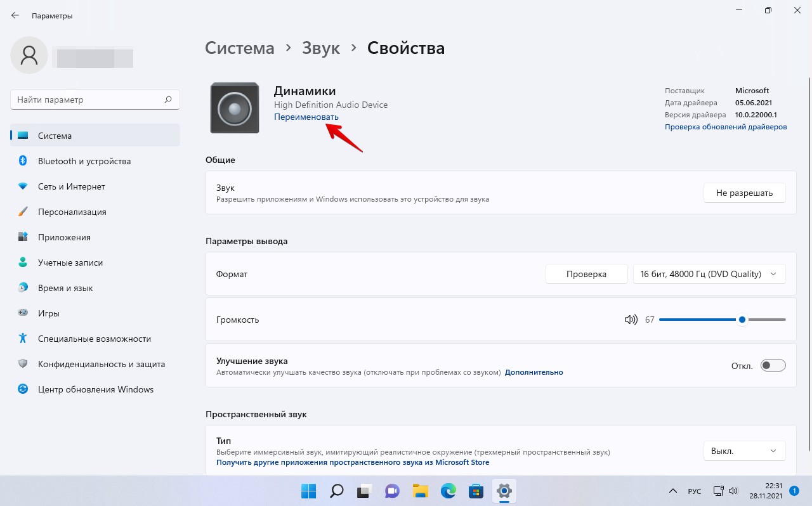812x506 pixels.
Task: Open Сеть и Интернет settings section
Action: click(71, 186)
